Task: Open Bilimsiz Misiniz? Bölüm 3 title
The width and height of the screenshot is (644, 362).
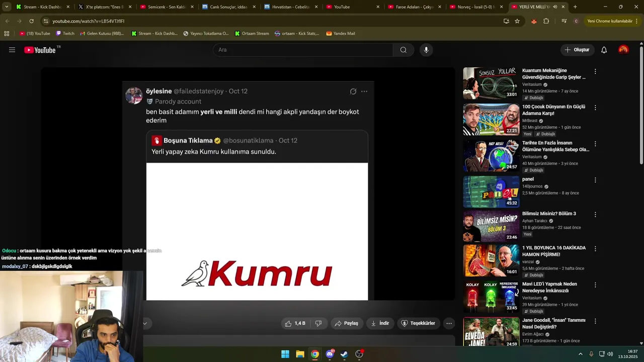Action: pyautogui.click(x=549, y=214)
